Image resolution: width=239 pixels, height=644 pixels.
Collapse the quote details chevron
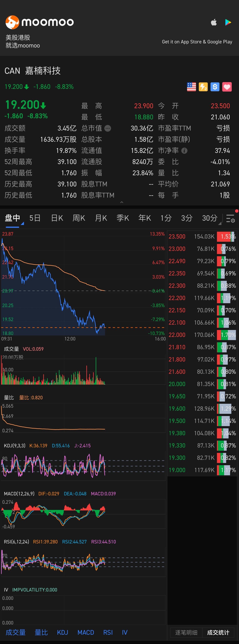coord(122,202)
